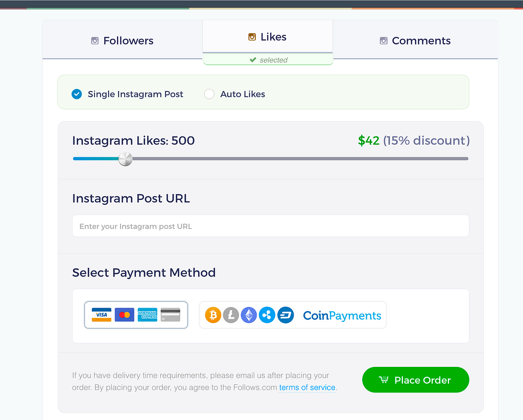Click the American Express card icon
The height and width of the screenshot is (420, 523).
coord(147,315)
